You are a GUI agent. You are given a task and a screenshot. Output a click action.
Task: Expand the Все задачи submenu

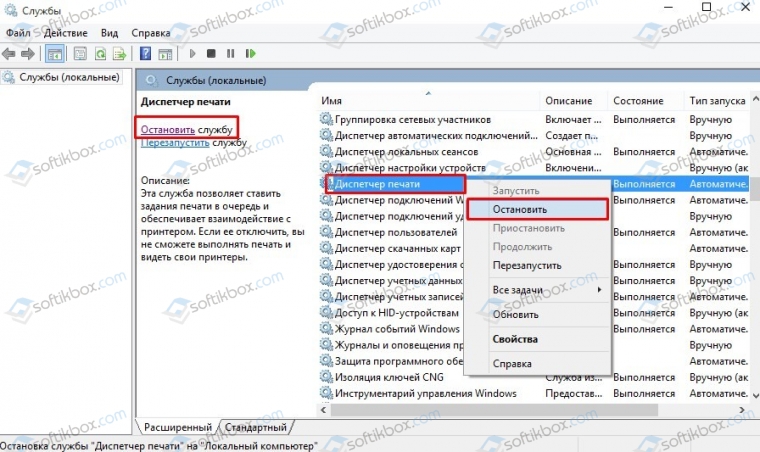point(537,290)
